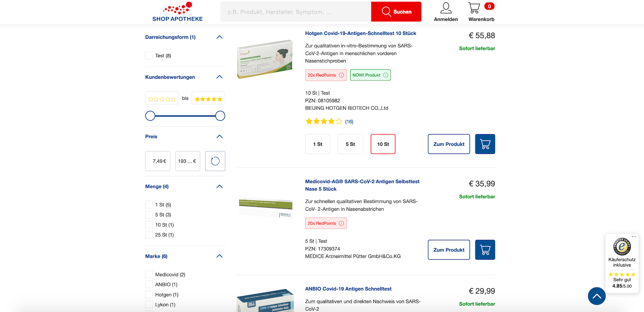
Task: Click the scroll-to-top arrow button
Action: coord(596,296)
